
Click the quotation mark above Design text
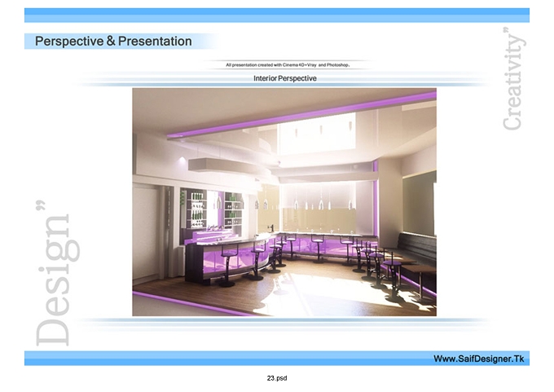click(x=41, y=206)
